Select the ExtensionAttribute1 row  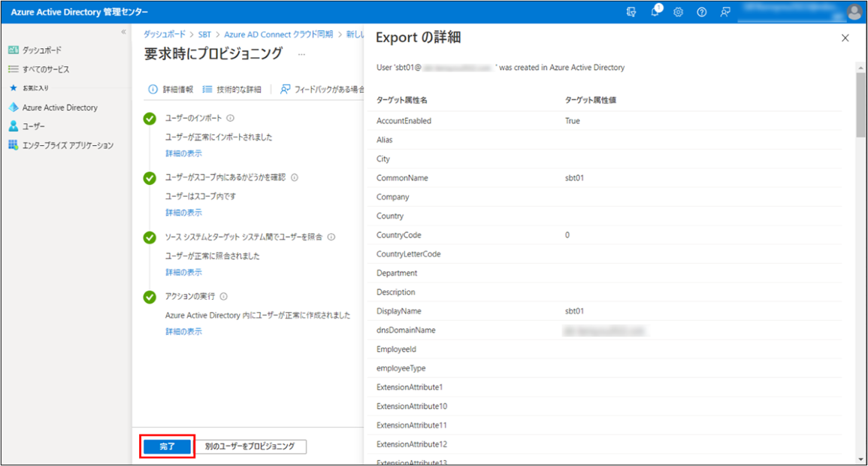604,387
